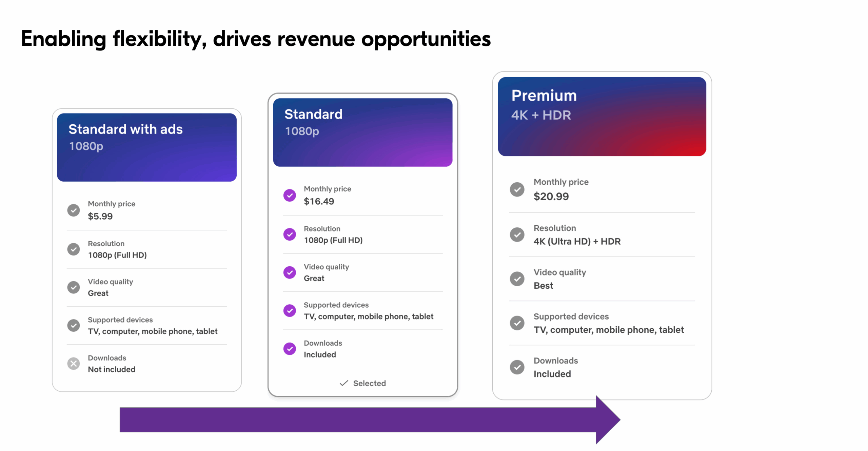Click gray check beside Standard with ads Resolution
Screen dimensions: 868x451
click(73, 249)
